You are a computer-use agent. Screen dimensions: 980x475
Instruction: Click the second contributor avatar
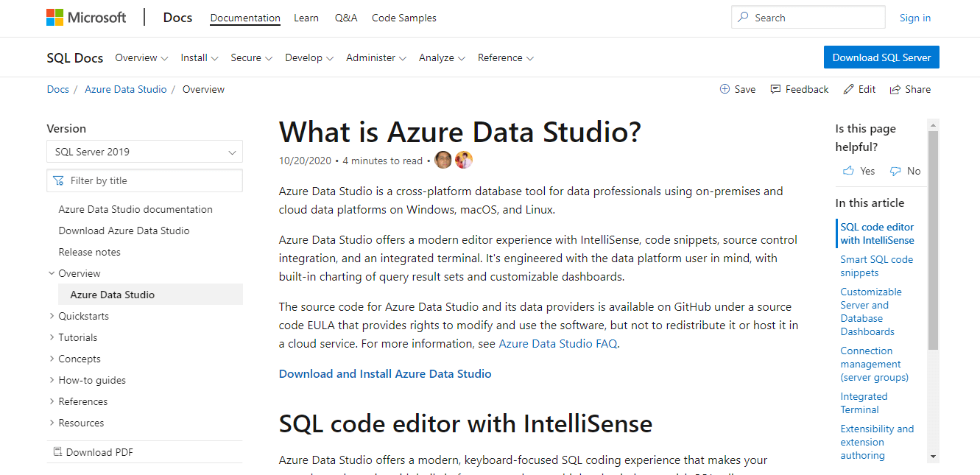click(463, 160)
